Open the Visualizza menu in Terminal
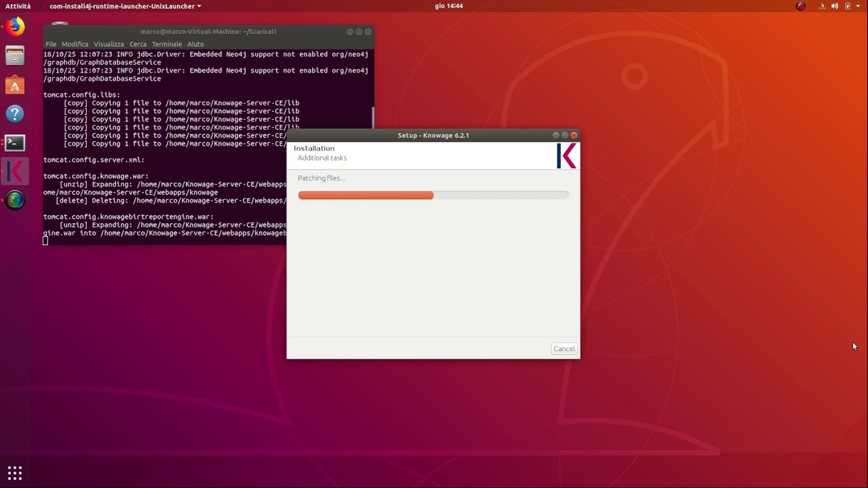Image resolution: width=868 pixels, height=488 pixels. [x=108, y=44]
